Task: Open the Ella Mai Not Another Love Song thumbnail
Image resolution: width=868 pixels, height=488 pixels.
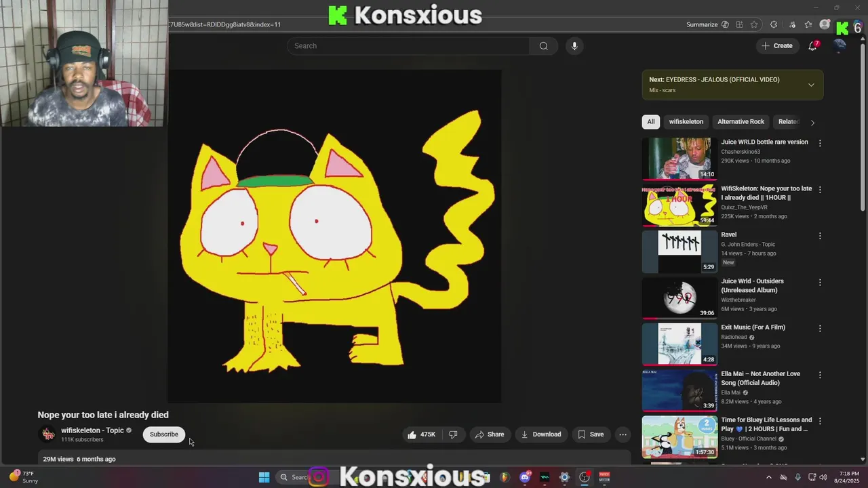Action: point(679,390)
